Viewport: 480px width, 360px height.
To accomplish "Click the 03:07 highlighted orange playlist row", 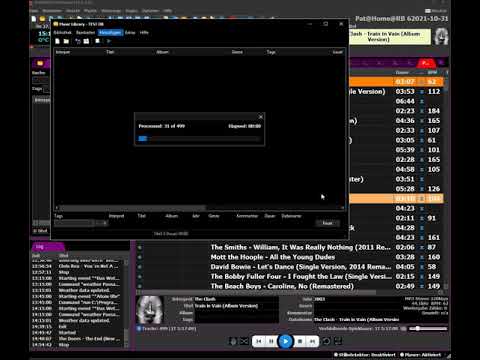I will click(396, 82).
